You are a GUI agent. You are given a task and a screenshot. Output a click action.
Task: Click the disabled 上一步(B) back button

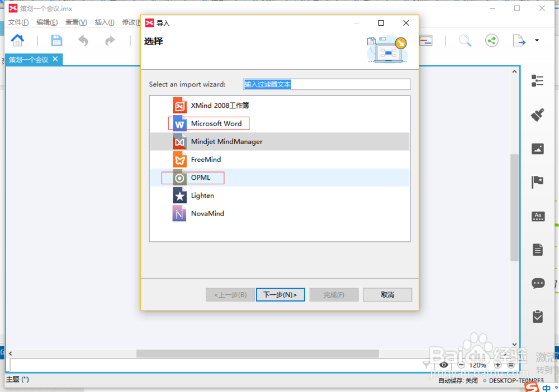[230, 295]
